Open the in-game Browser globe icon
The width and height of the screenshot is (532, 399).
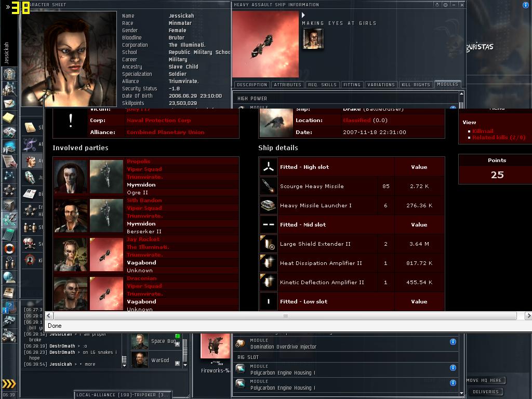pyautogui.click(x=9, y=278)
